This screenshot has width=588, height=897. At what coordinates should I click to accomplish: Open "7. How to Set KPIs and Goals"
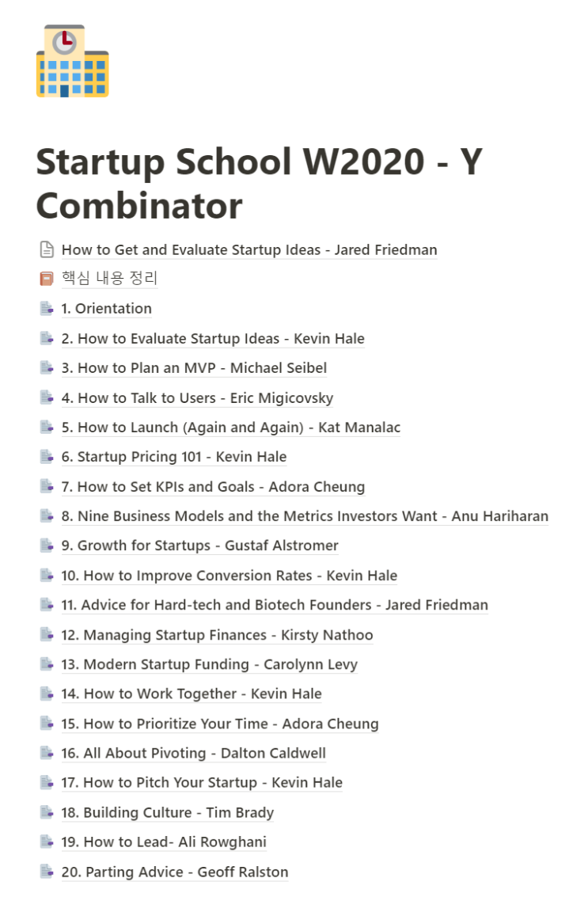212,486
